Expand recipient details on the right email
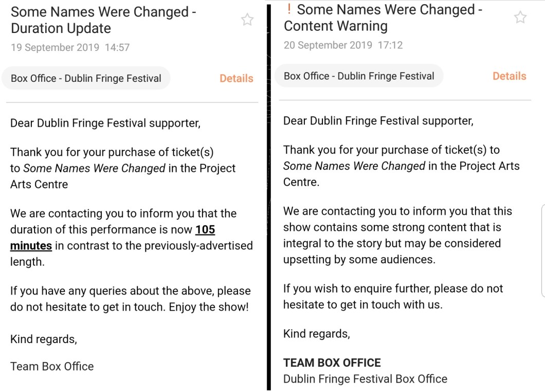Image resolution: width=545 pixels, height=392 pixels. pos(510,76)
